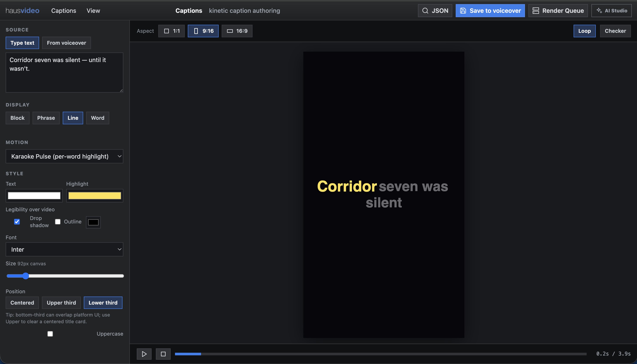Set display mode to Phrase
Image resolution: width=637 pixels, height=364 pixels.
[46, 118]
